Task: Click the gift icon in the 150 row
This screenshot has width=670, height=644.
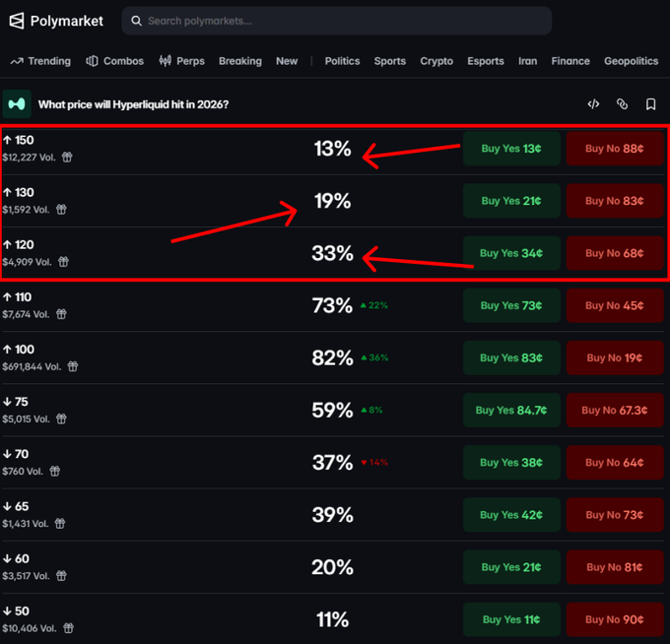Action: (67, 158)
